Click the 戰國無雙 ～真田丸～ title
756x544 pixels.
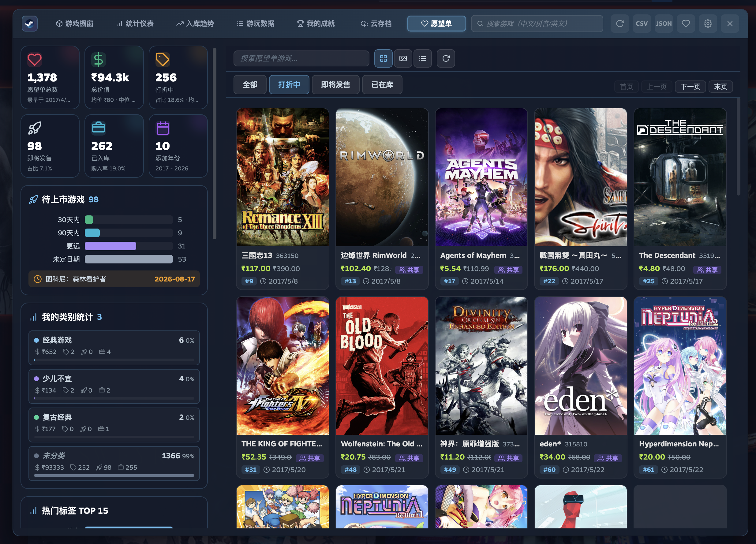pos(573,255)
